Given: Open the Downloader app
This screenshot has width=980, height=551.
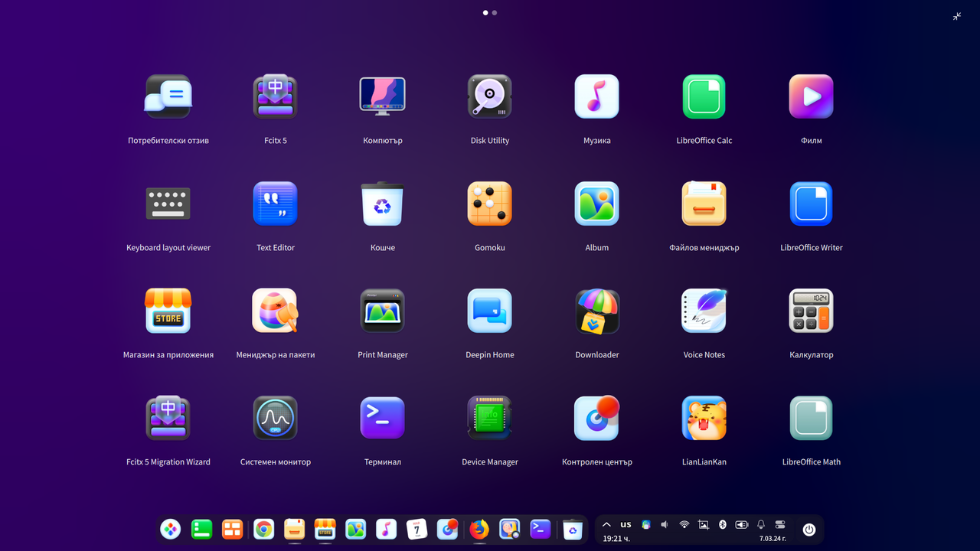Looking at the screenshot, I should tap(597, 311).
